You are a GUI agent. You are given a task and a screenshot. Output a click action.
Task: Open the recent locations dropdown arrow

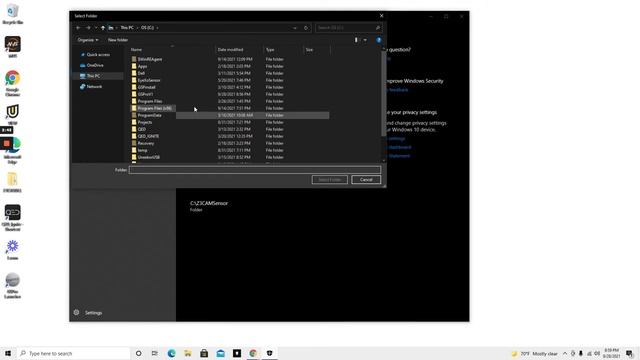pyautogui.click(x=96, y=28)
